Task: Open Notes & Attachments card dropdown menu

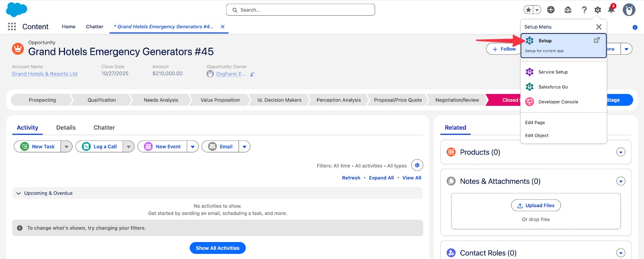Action: coord(621,181)
